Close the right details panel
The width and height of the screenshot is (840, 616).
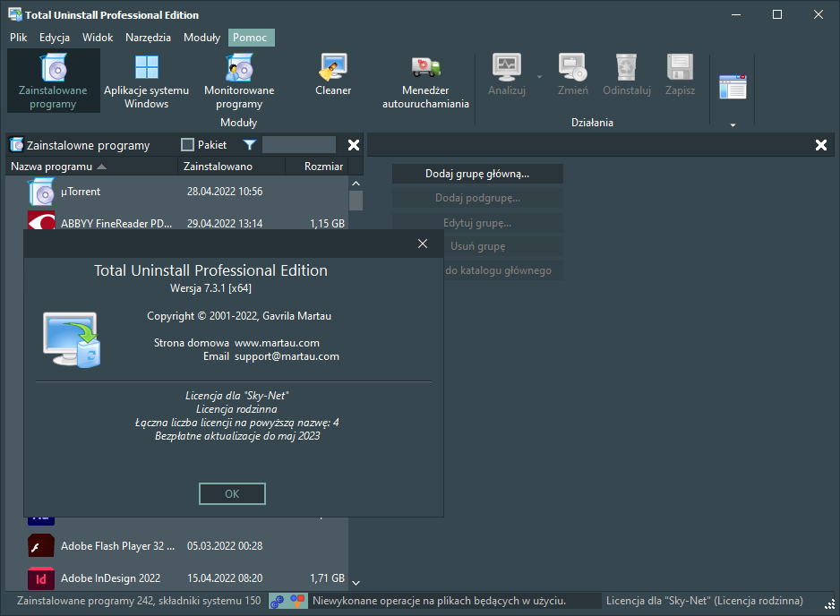(x=820, y=145)
